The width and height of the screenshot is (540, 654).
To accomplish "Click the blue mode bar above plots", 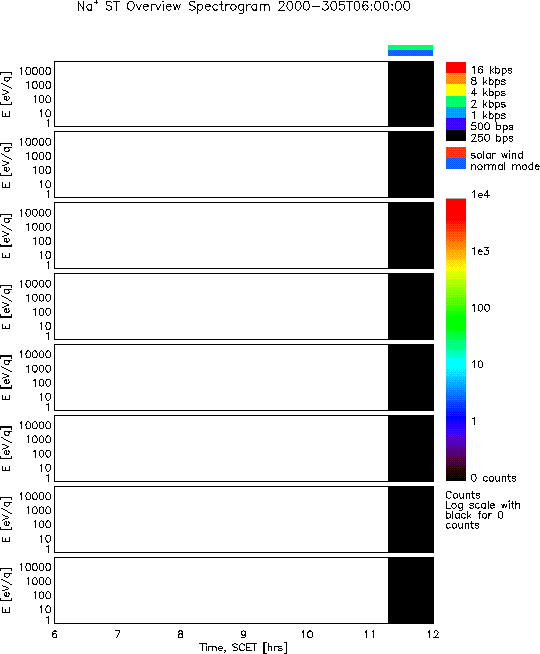I will coord(410,53).
